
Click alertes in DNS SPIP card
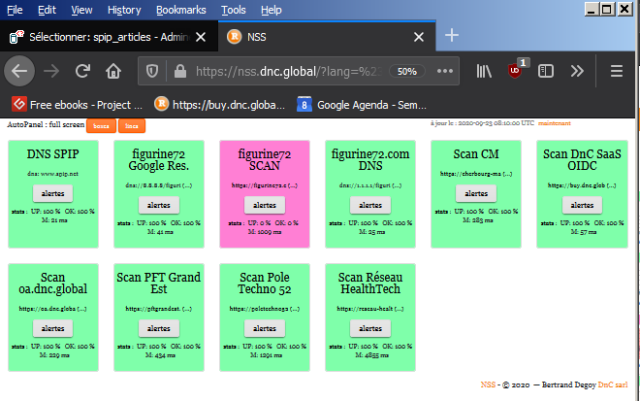(x=53, y=194)
